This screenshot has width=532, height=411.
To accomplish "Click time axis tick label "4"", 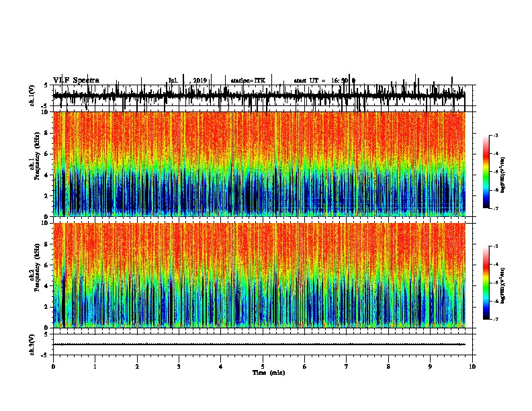I will tap(221, 367).
